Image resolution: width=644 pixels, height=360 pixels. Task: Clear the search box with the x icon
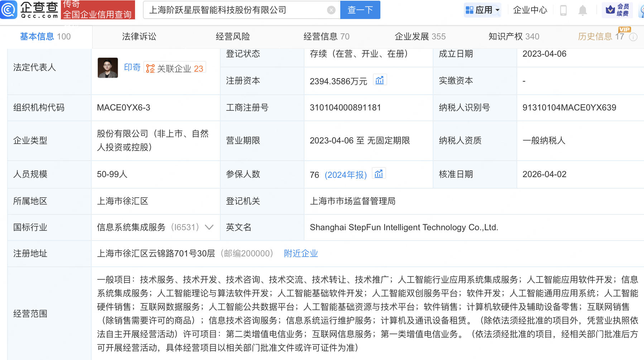point(331,10)
